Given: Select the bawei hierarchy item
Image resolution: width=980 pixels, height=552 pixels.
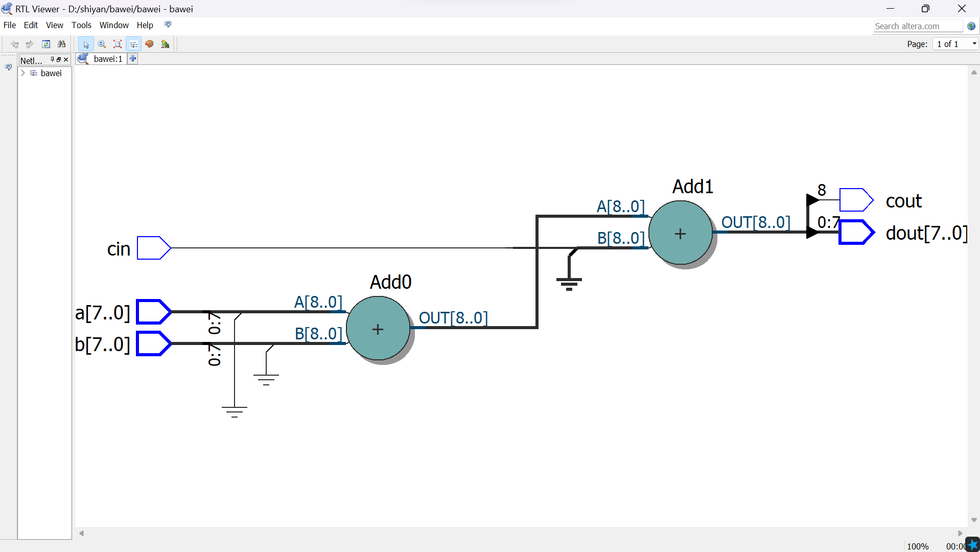Looking at the screenshot, I should pos(51,73).
